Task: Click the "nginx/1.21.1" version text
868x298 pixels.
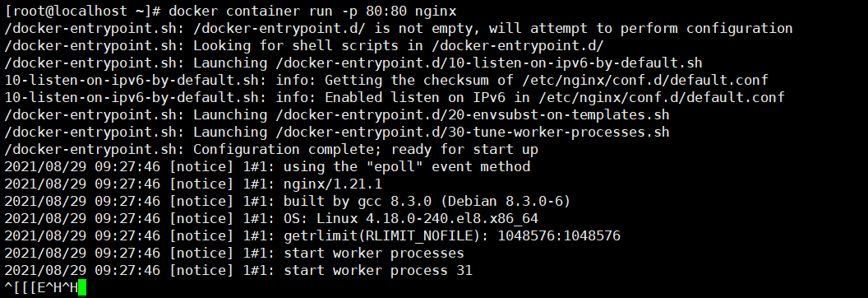Action: [333, 184]
